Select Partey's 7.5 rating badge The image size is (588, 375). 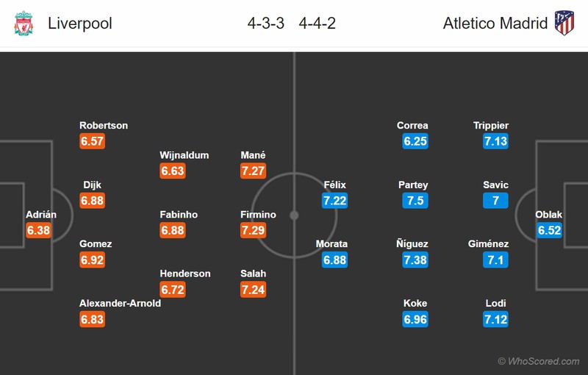pos(415,201)
